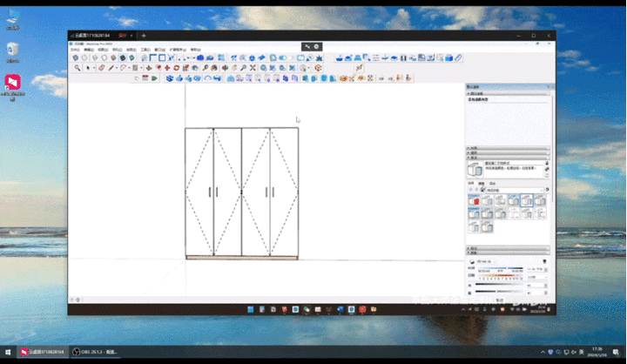Switch to the Edit tab in Styles
This screenshot has height=364, width=627.
point(482,183)
